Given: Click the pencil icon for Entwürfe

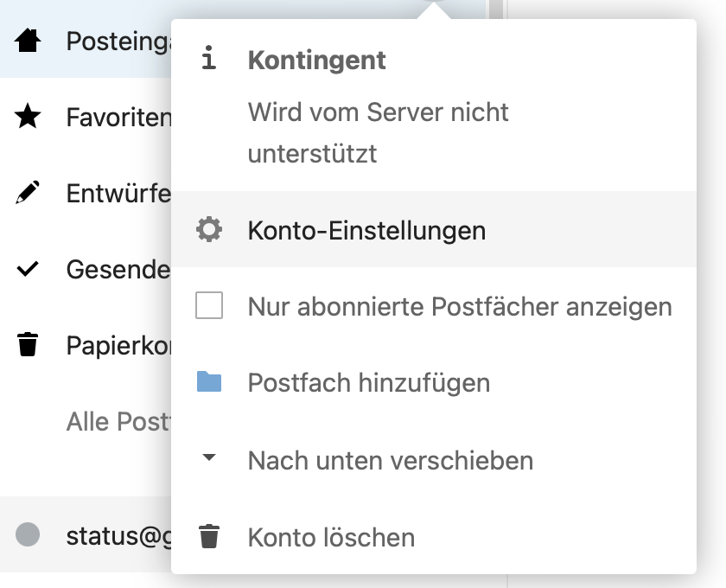Looking at the screenshot, I should pyautogui.click(x=28, y=192).
